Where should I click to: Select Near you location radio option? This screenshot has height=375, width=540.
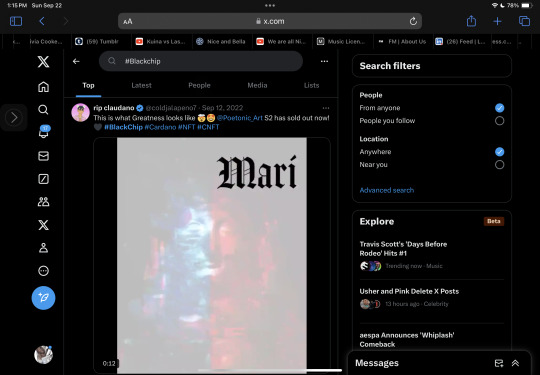point(499,165)
